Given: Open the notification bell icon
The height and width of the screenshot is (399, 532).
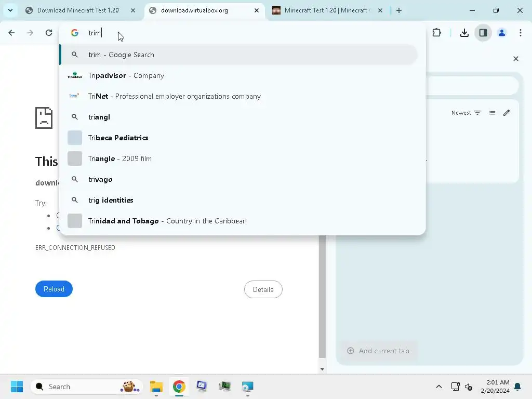Looking at the screenshot, I should tap(517, 387).
